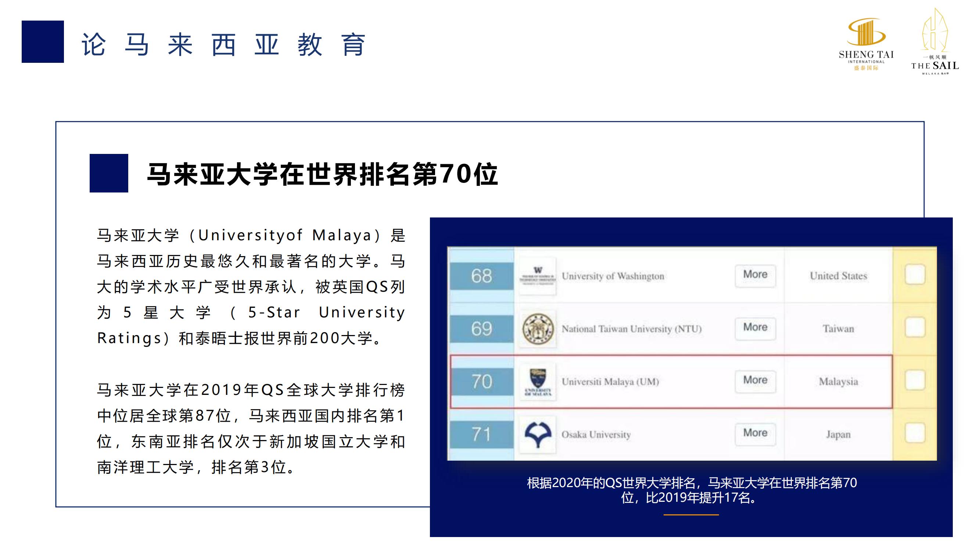Select rank 69 cell
The height and width of the screenshot is (551, 980).
coord(481,328)
